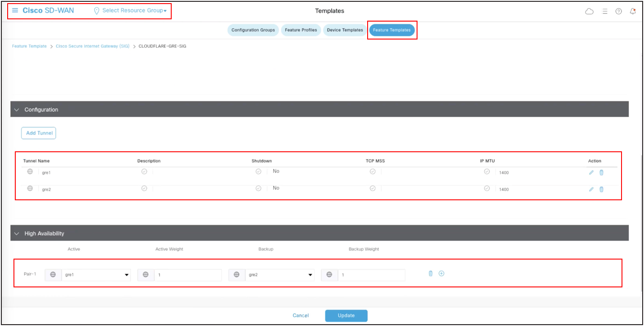
Task: Edit the gre1 tunnel with pencil icon
Action: [x=591, y=172]
